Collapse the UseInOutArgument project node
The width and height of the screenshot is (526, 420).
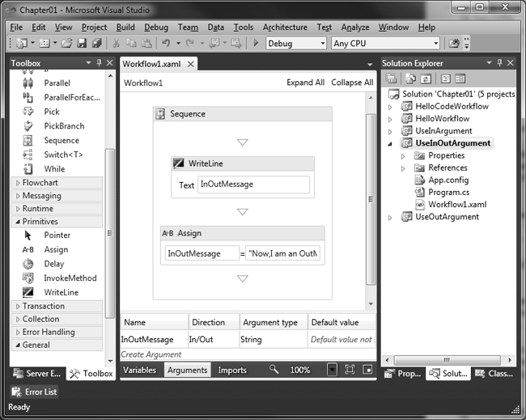tap(390, 143)
